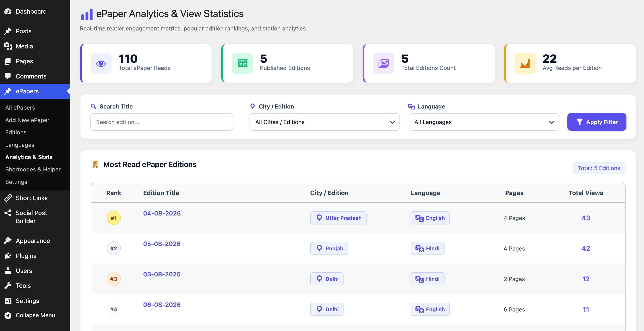
Task: Click the "6 Pages" cell
Action: click(x=514, y=310)
